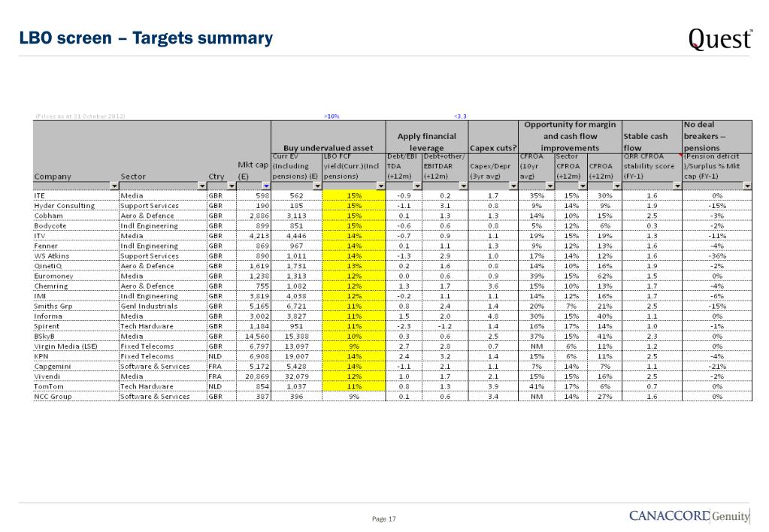Click the yellow 10% yield cell for BSkyB
The width and height of the screenshot is (769, 532).
click(354, 337)
